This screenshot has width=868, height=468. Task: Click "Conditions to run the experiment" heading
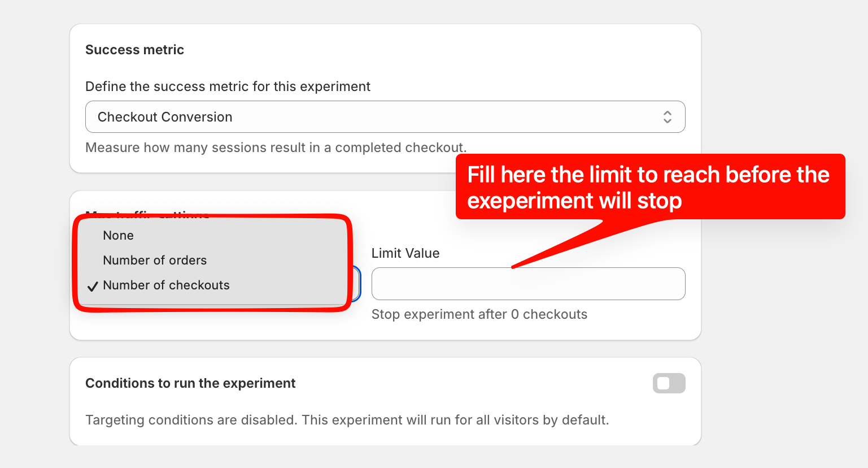(x=190, y=383)
